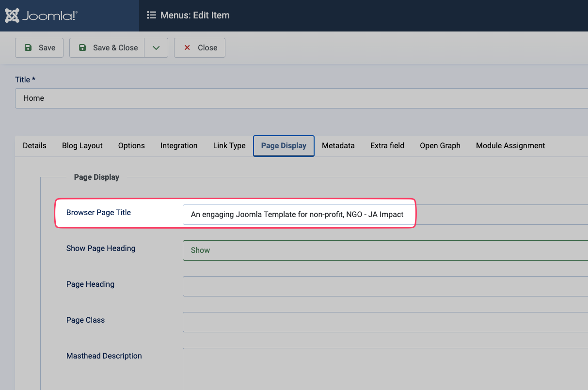Screen dimensions: 588x390
Task: Click into the Page Class input field
Action: click(385, 322)
